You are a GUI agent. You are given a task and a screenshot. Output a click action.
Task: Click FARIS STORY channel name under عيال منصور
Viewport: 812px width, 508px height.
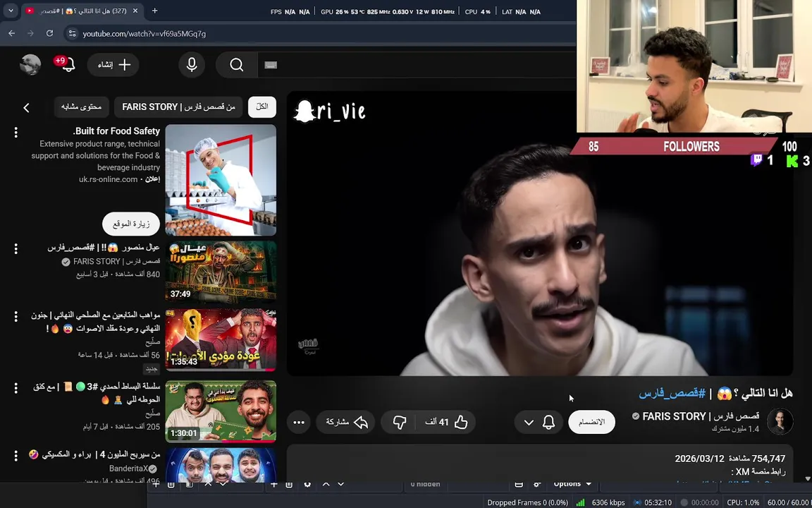pyautogui.click(x=117, y=262)
